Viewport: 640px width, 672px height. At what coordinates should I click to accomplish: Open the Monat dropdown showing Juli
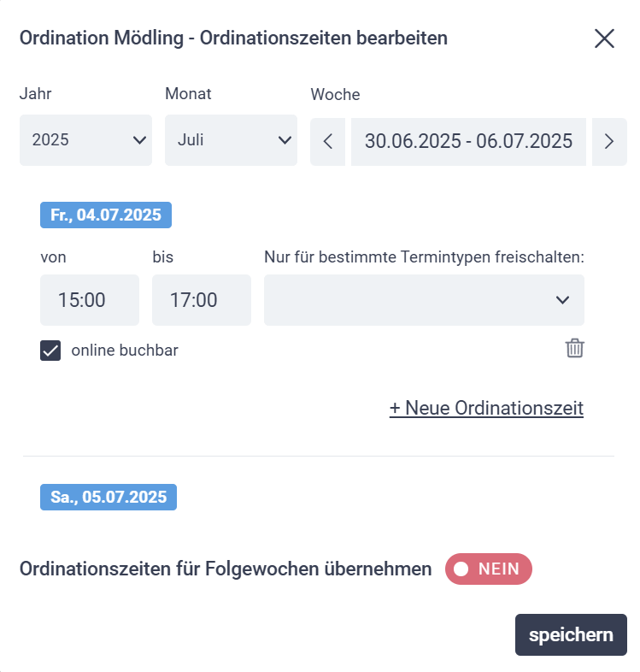click(x=231, y=140)
